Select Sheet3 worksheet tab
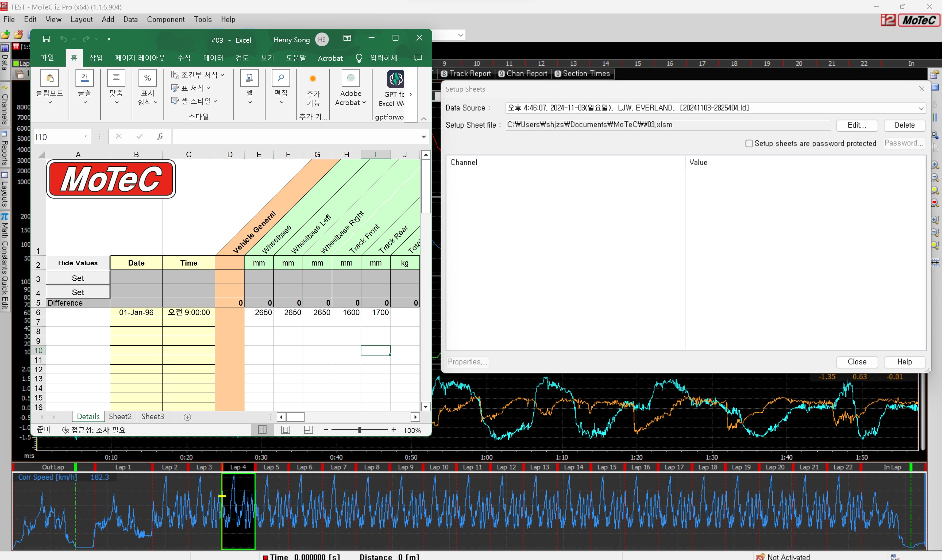The height and width of the screenshot is (560, 942). (152, 416)
